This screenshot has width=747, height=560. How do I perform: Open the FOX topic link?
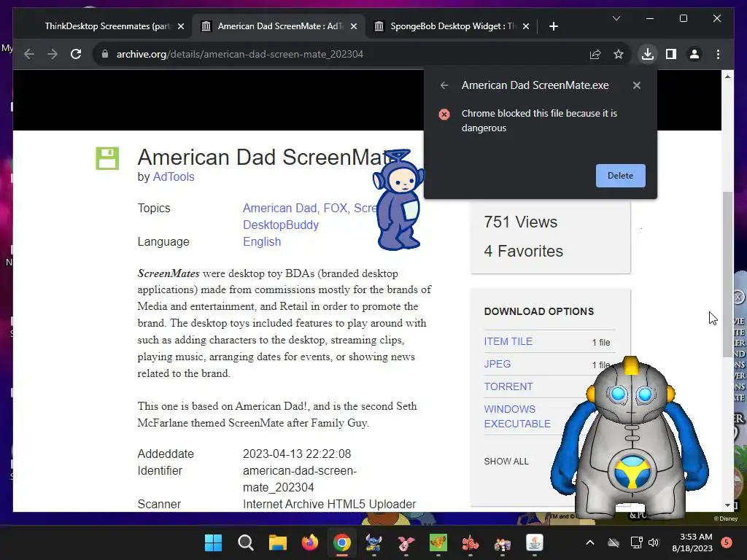click(x=336, y=208)
